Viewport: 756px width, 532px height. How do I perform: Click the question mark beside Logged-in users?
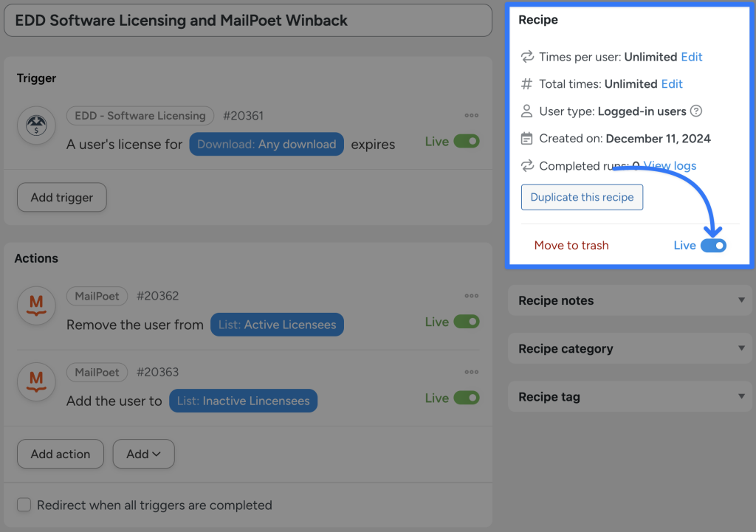click(x=694, y=111)
